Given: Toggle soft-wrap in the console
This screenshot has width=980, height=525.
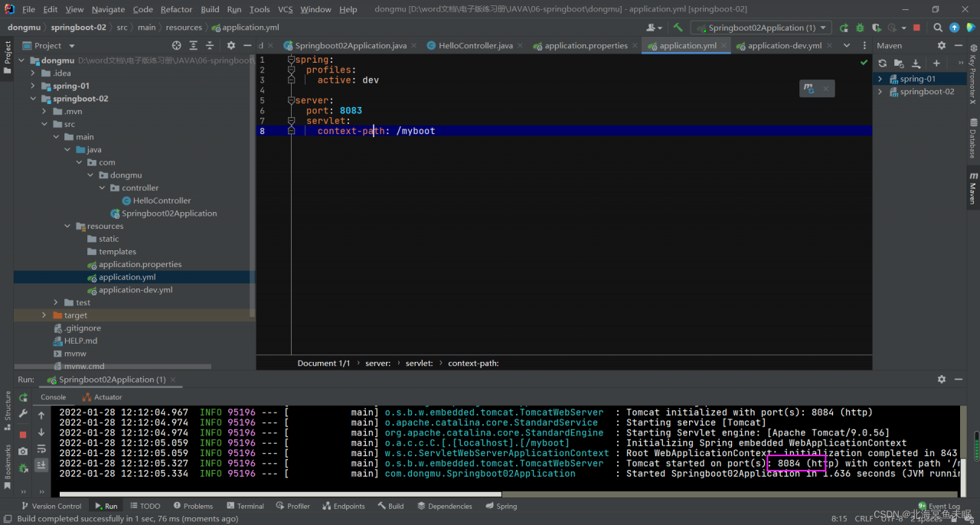Looking at the screenshot, I should tap(41, 448).
